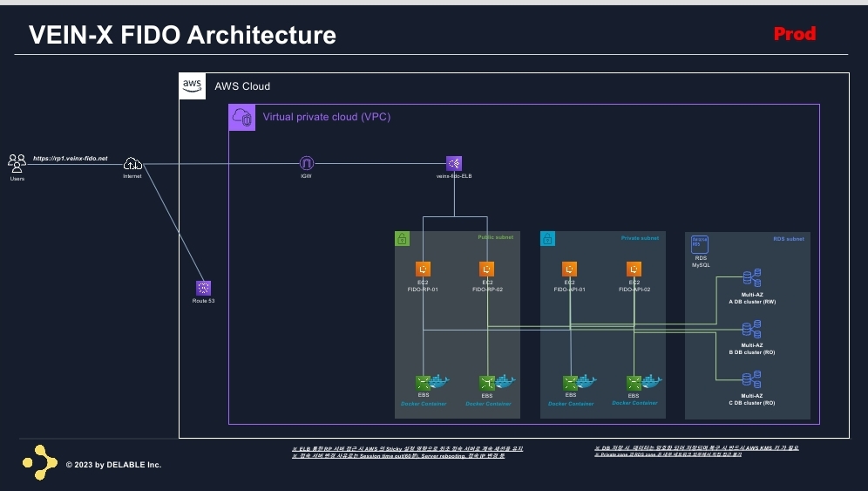Screen dimensions: 868x491
Task: Select the EC2 FIDO-RP-01 instance icon
Action: coord(423,269)
